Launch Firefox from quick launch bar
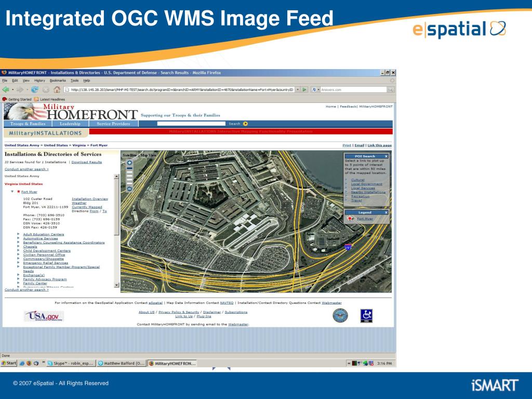Viewport: 532px width, 399px height. pyautogui.click(x=29, y=363)
